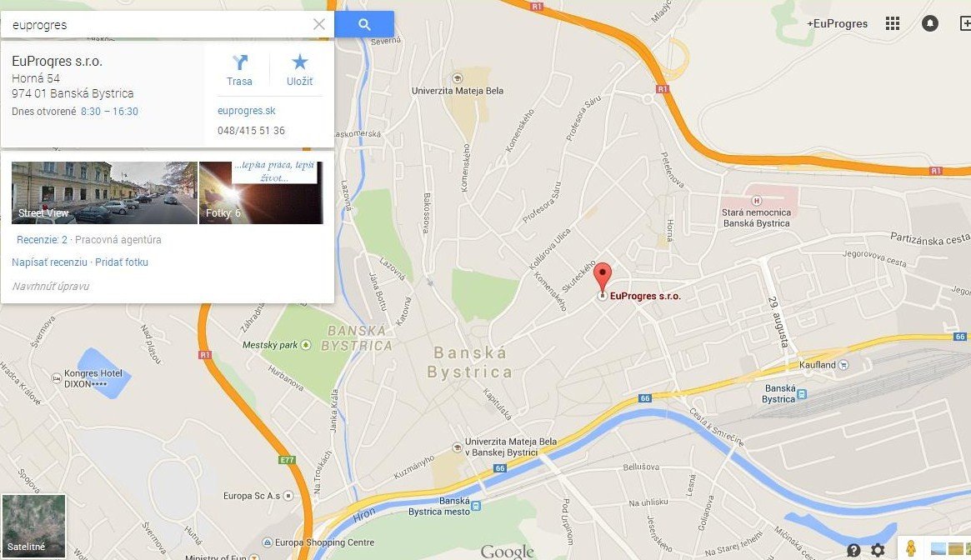This screenshot has height=560, width=971.
Task: Switch to Satelitné satellite view
Action: (33, 525)
